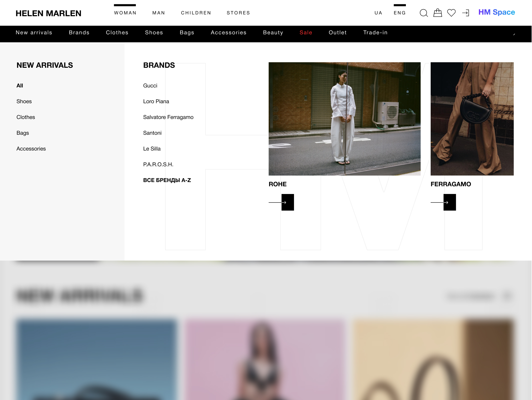532x400 pixels.
Task: Open the Clothes menu in black bar
Action: point(117,32)
